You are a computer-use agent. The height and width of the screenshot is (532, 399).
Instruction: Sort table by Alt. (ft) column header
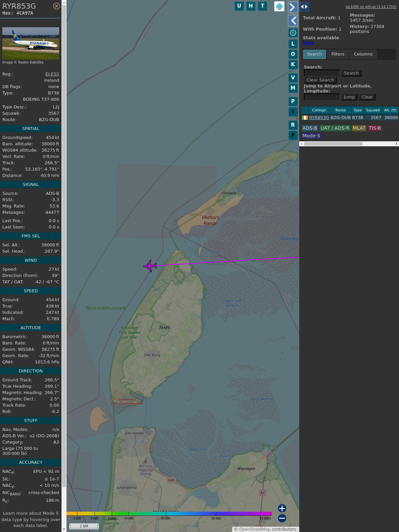(x=390, y=110)
